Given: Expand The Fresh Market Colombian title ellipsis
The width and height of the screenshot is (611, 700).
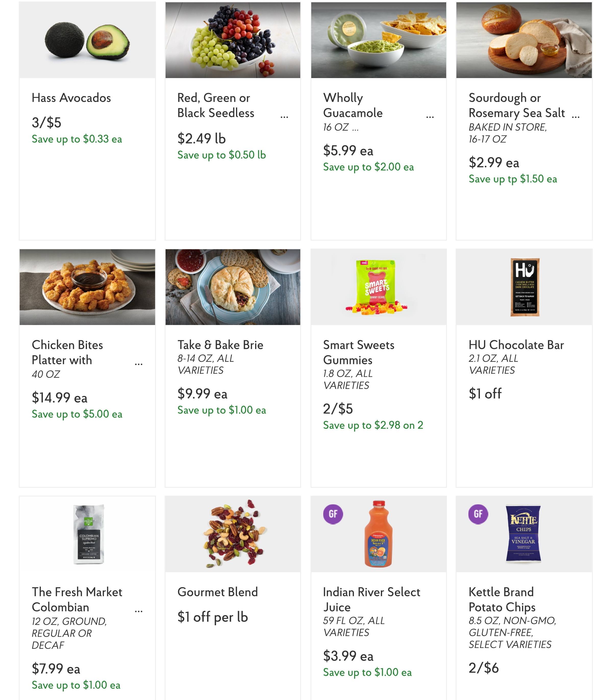Looking at the screenshot, I should (x=139, y=611).
